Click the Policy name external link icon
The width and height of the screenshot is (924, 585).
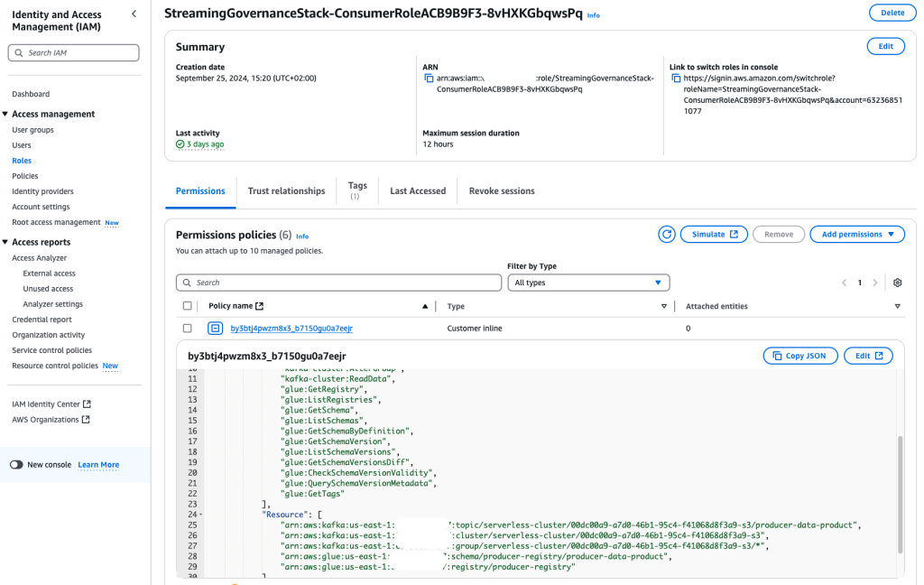click(259, 306)
